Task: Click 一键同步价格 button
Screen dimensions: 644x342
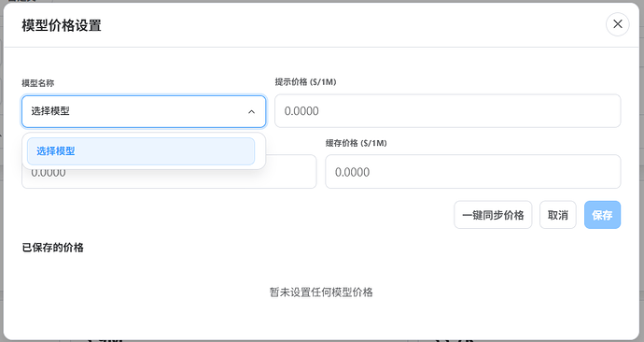Action: click(x=493, y=215)
